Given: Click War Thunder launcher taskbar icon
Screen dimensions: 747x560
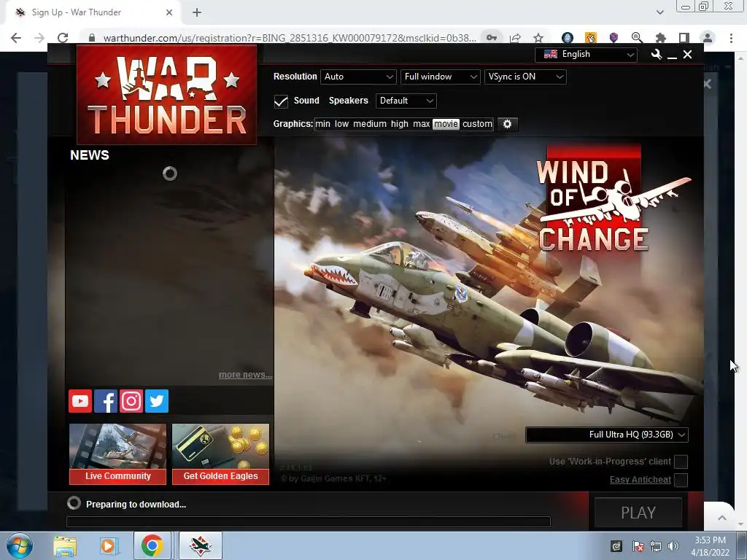Looking at the screenshot, I should (x=201, y=545).
